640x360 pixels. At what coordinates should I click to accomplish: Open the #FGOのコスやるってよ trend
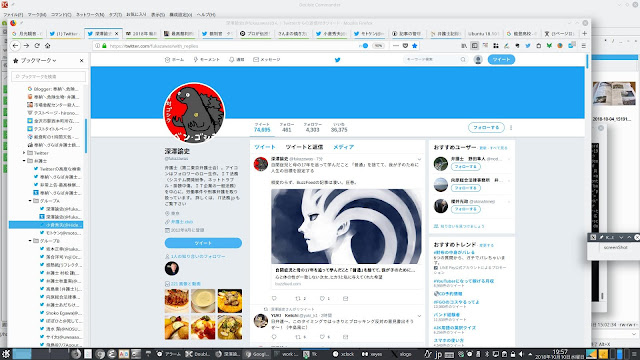[x=456, y=302]
